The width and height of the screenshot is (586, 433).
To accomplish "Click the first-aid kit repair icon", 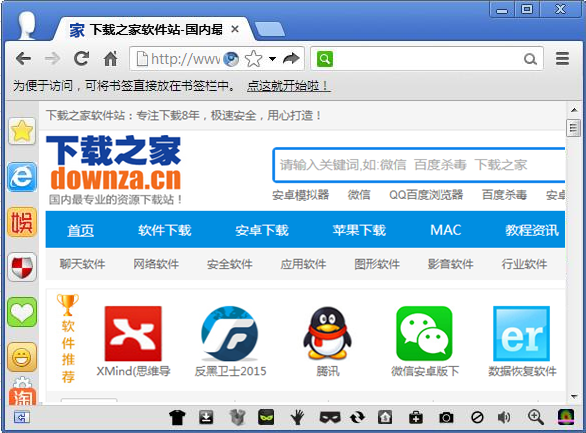I will (416, 417).
